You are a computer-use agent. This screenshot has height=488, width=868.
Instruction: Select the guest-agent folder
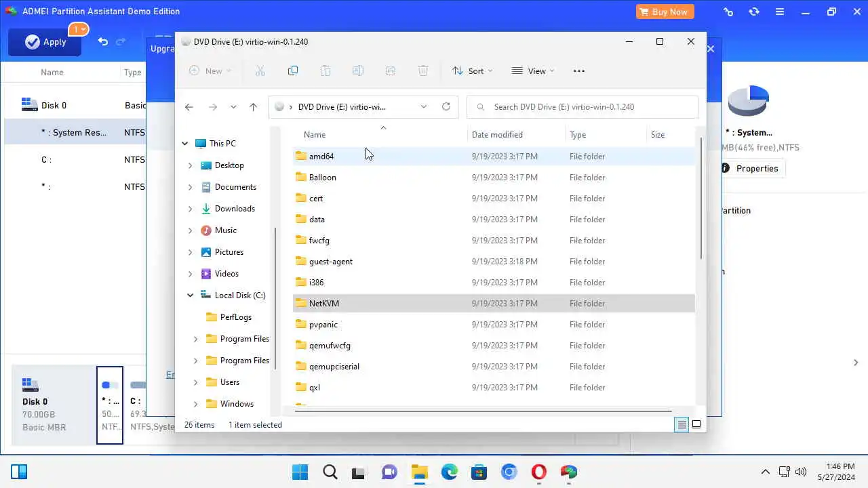(494, 261)
